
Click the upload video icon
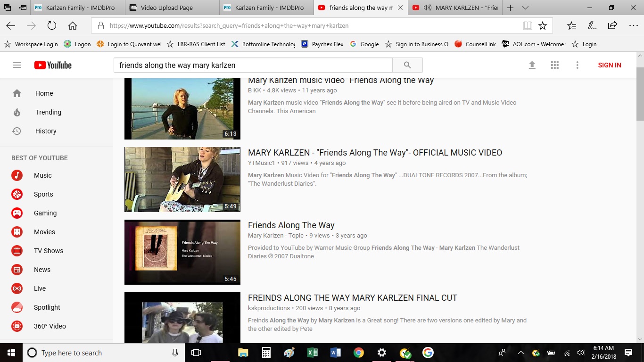(532, 65)
